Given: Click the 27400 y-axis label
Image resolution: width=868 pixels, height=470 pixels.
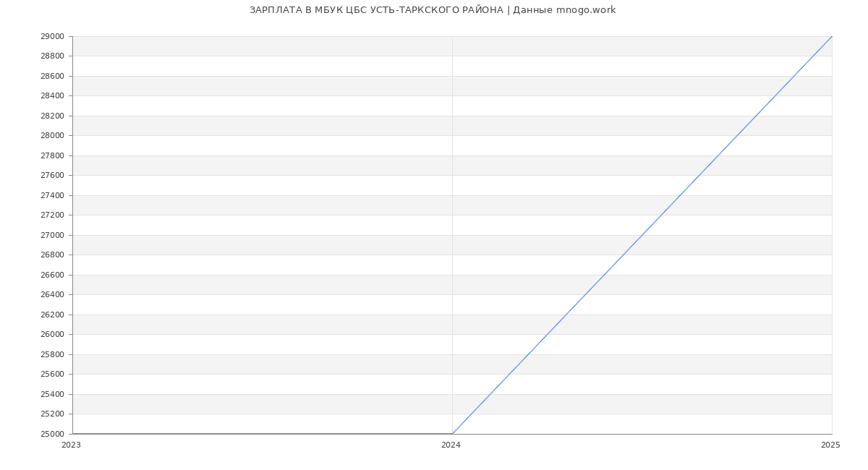Looking at the screenshot, I should [x=53, y=195].
